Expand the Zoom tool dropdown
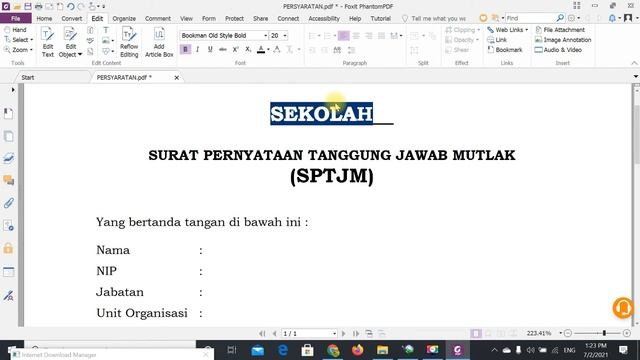The image size is (640, 360). click(31, 50)
